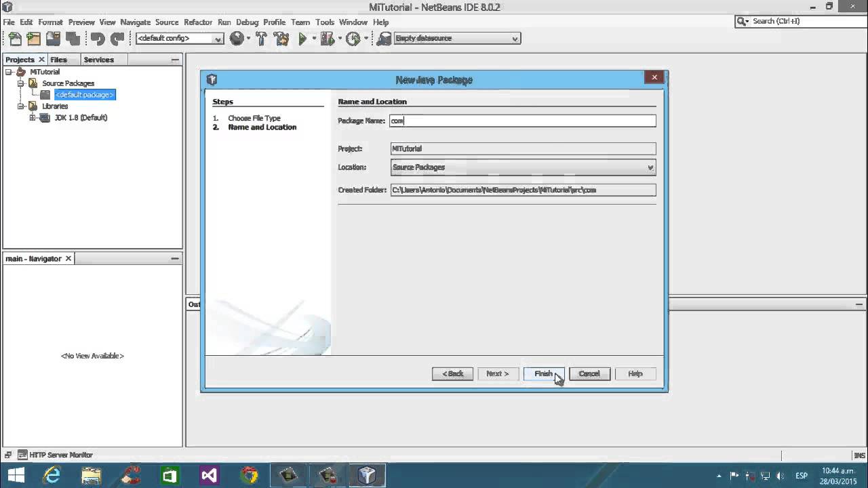Click the Package Name input field
Viewport: 868px width, 488px height.
tap(523, 121)
